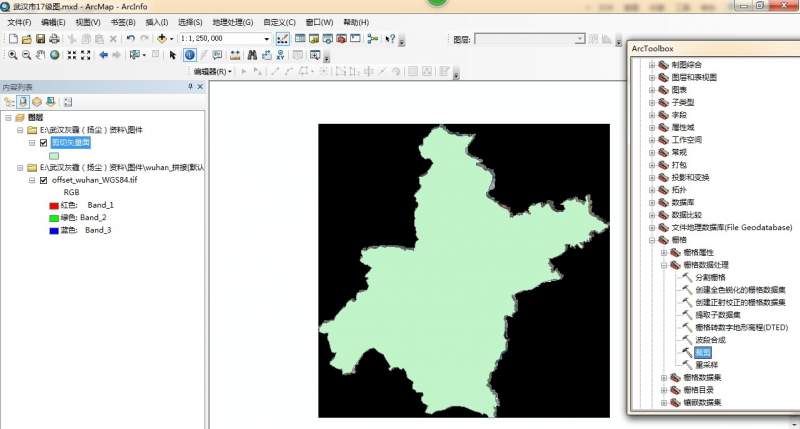Select 栅格转数字地形高程(DTED) tool
The width and height of the screenshot is (800, 429).
point(742,327)
